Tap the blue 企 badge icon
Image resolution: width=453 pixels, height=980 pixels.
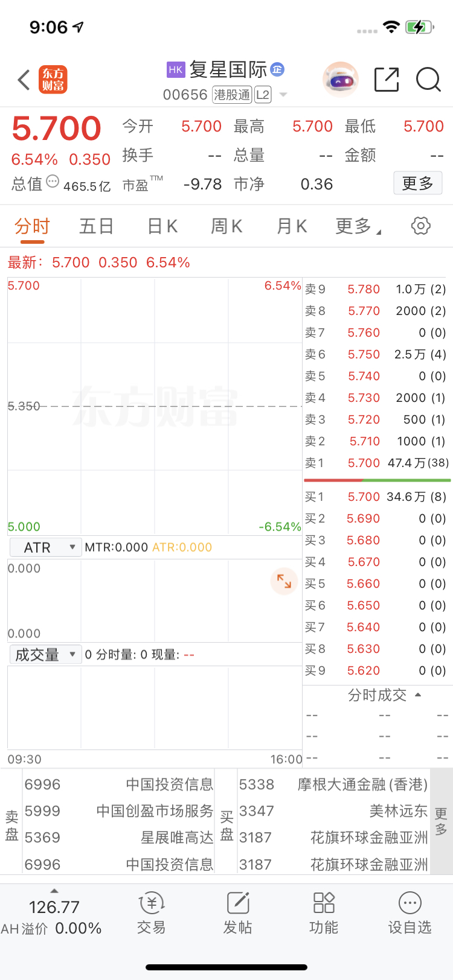(277, 69)
